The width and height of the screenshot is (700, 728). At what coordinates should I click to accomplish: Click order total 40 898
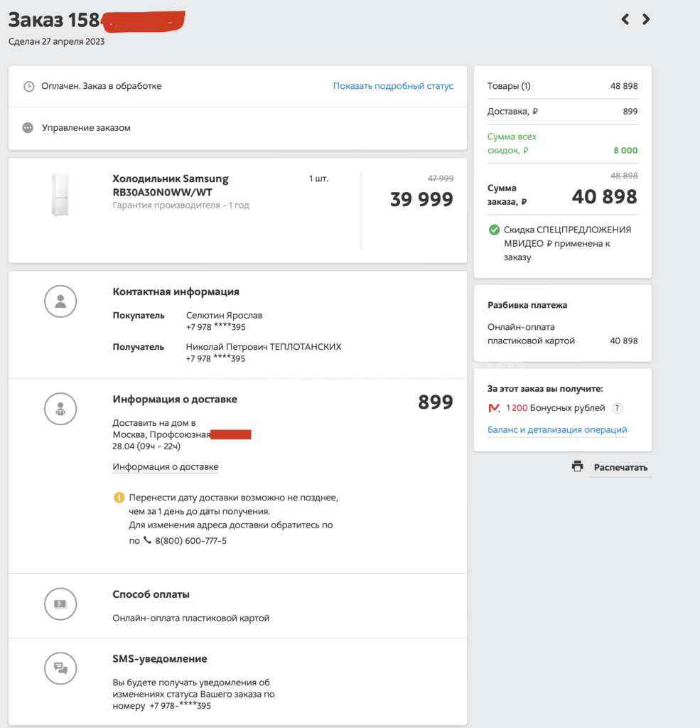tap(604, 197)
